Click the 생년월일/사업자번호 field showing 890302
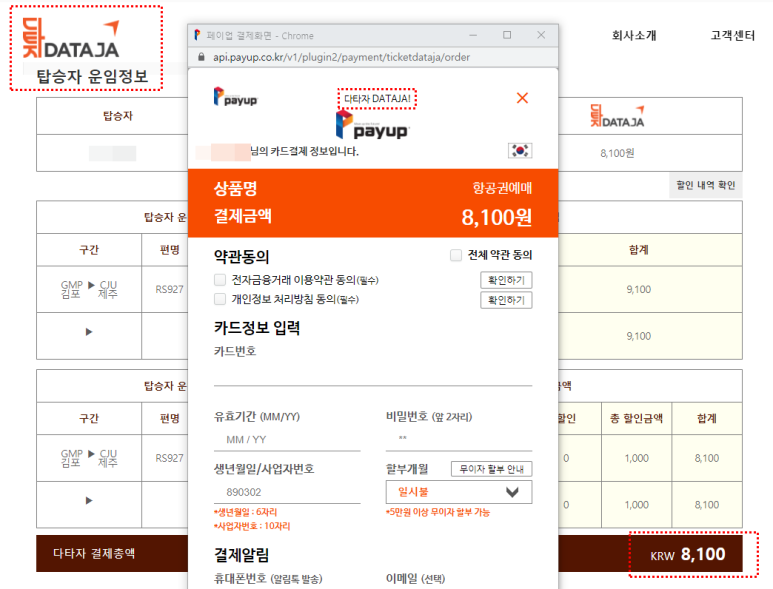This screenshot has width=773, height=589. click(x=287, y=492)
